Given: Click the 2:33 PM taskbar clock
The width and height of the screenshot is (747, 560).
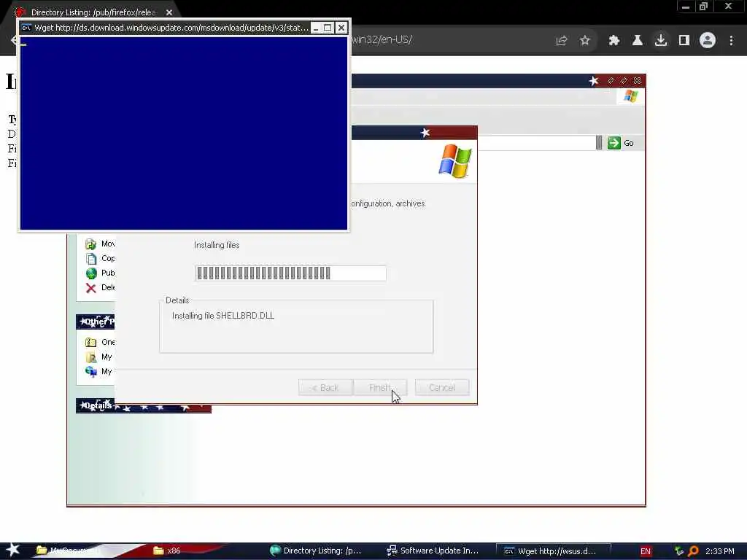Looking at the screenshot, I should (720, 551).
